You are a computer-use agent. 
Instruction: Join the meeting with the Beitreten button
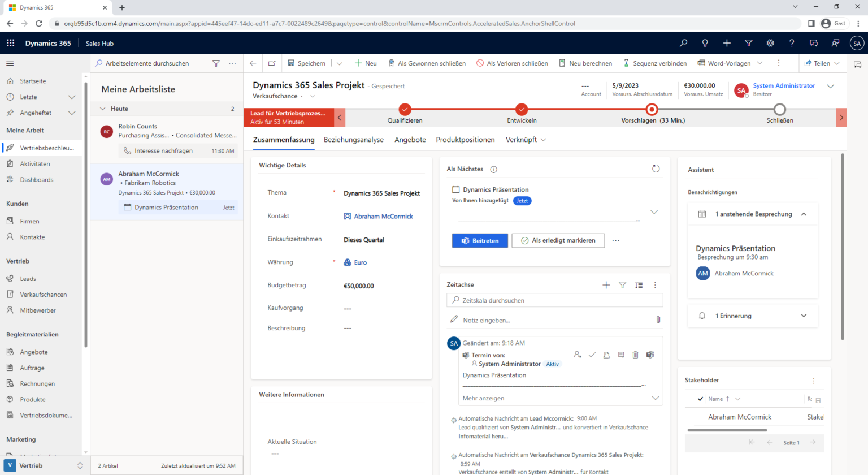pos(480,240)
